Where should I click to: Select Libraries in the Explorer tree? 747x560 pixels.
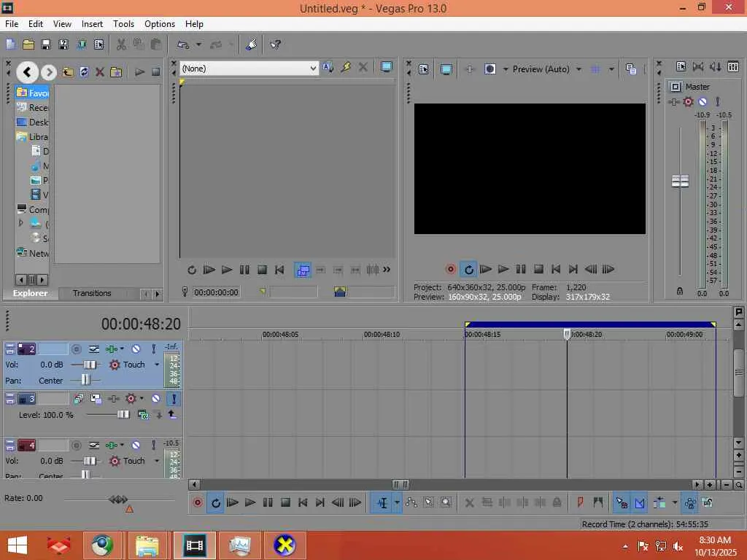click(32, 137)
